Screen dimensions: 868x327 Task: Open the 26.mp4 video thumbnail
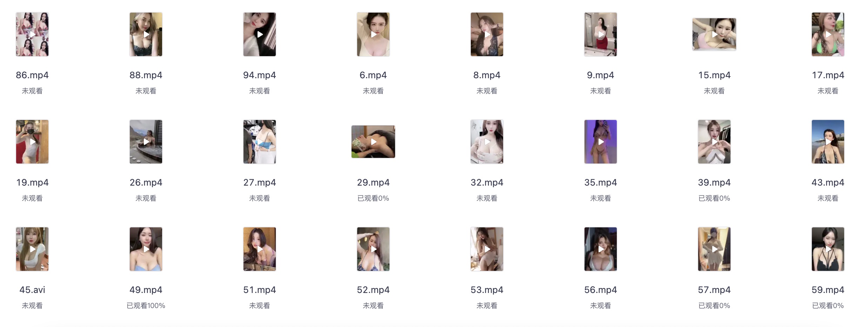(x=146, y=142)
